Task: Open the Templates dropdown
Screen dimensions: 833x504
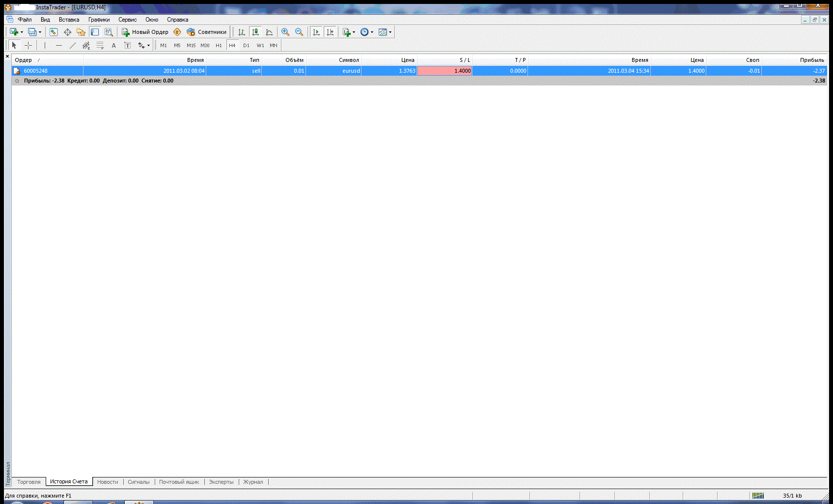Action: pyautogui.click(x=385, y=32)
